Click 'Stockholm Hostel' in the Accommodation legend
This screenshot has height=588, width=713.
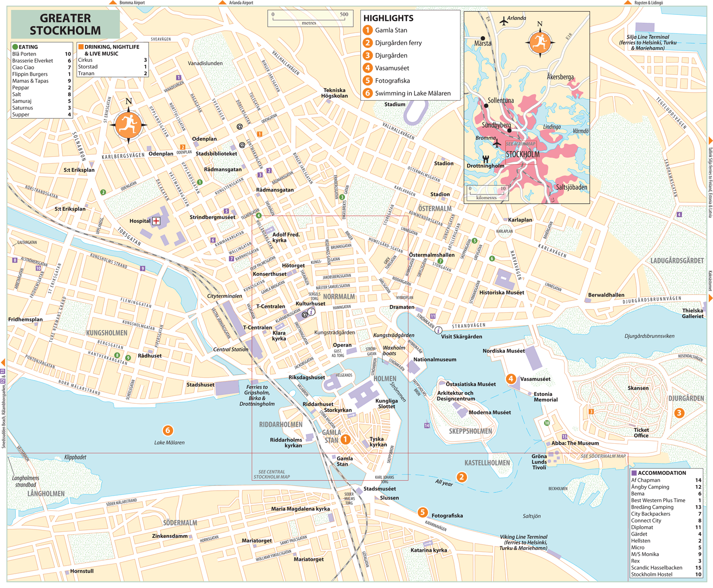click(652, 575)
